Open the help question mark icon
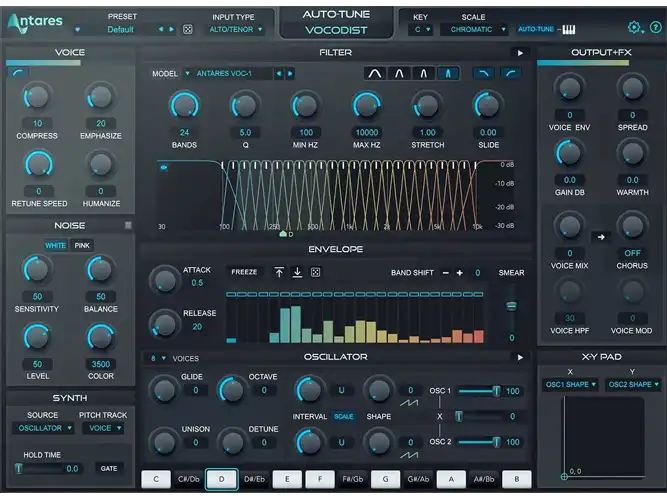This screenshot has height=500, width=667. (656, 28)
